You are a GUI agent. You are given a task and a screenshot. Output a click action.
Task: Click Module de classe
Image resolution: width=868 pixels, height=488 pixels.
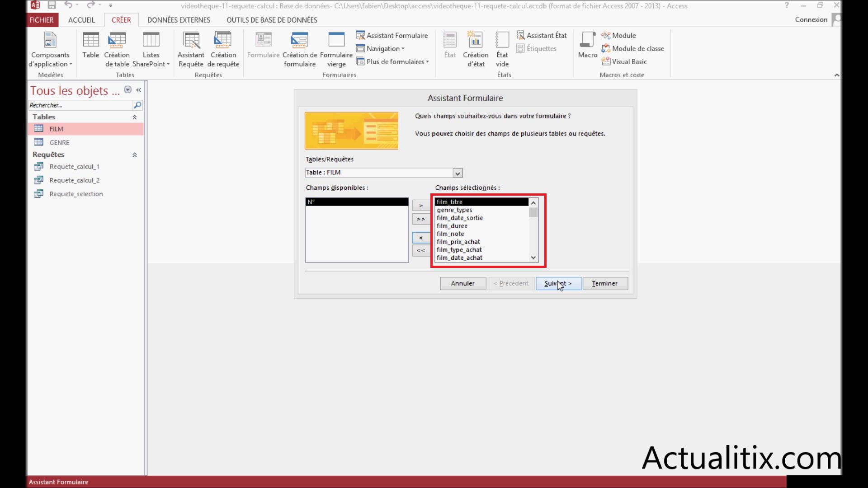coord(632,48)
